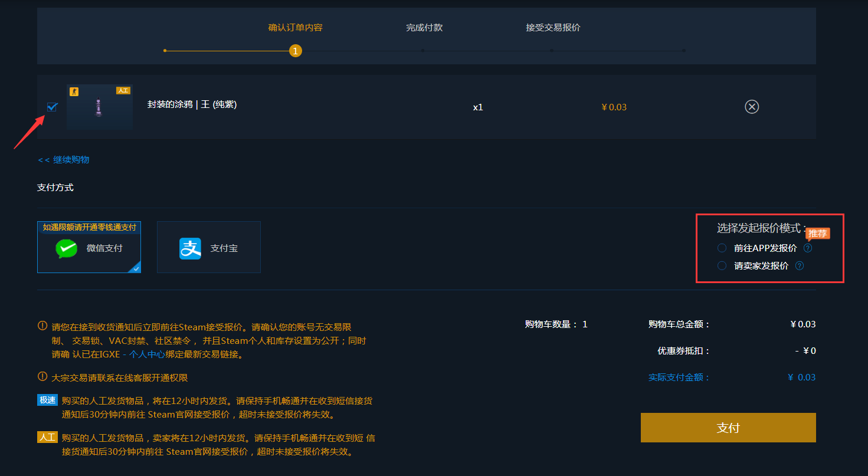Open the 封装的涂鸦 item name

tap(192, 105)
